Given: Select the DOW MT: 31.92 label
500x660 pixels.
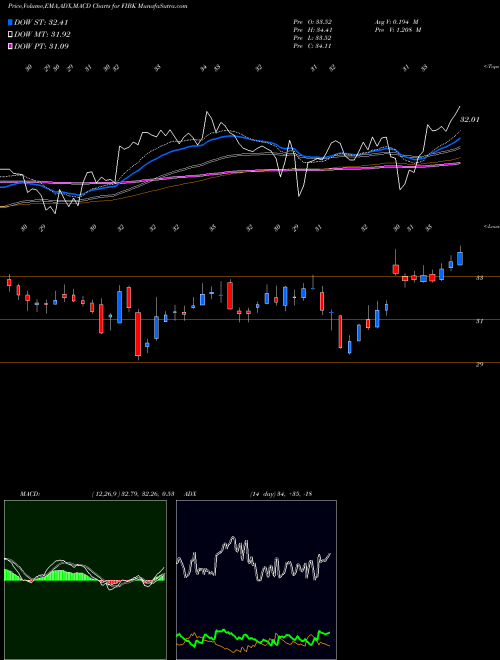Looking at the screenshot, I should [42, 35].
